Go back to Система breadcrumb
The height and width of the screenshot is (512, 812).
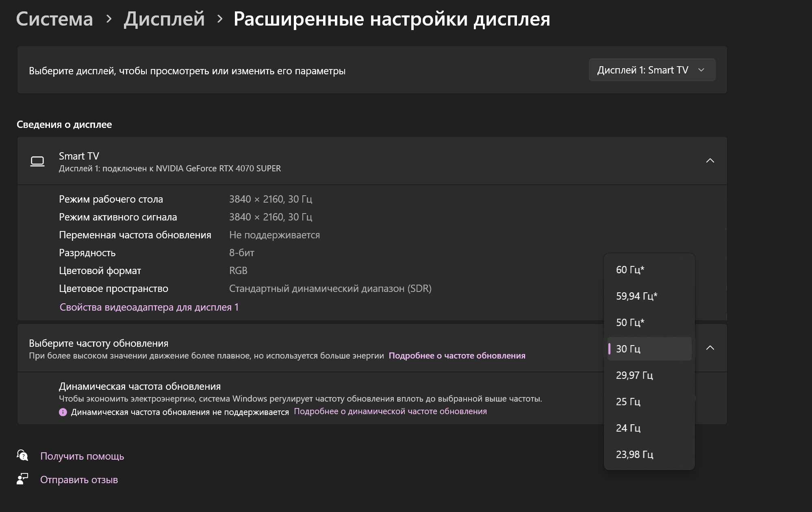(54, 19)
